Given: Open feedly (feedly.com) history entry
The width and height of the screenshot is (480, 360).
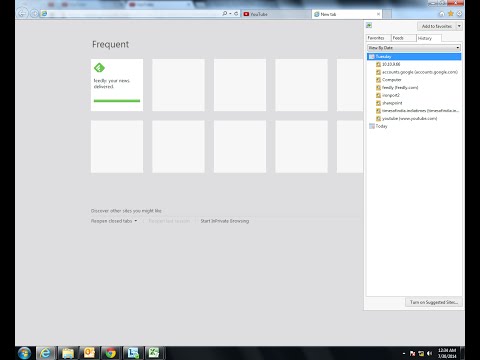Looking at the screenshot, I should [400, 87].
